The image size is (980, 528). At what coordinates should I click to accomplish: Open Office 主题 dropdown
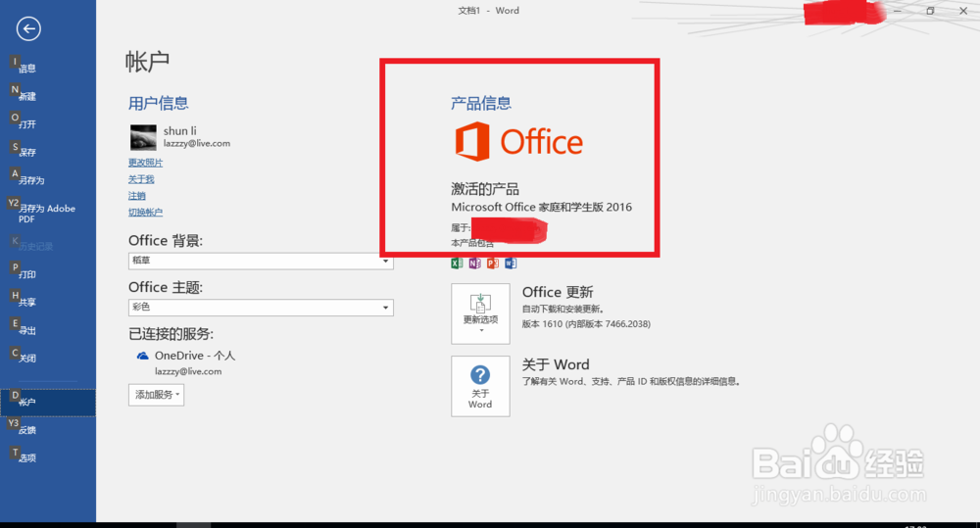tap(261, 308)
